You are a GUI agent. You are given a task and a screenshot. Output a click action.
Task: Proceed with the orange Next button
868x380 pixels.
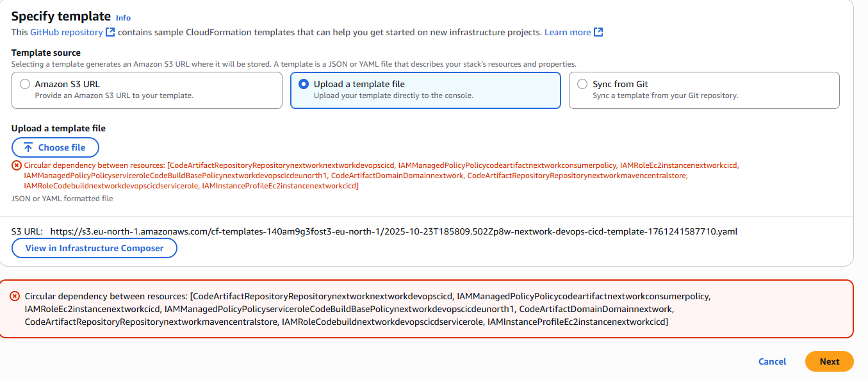pyautogui.click(x=829, y=361)
